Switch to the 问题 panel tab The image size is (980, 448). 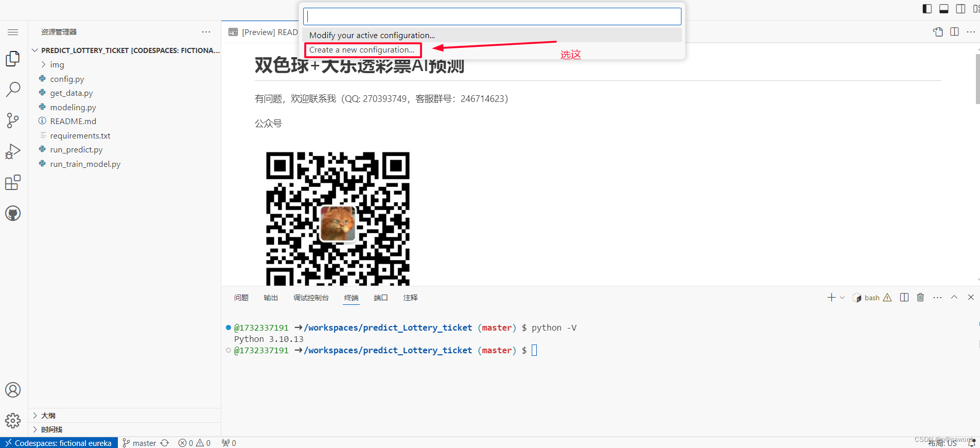[x=241, y=298]
